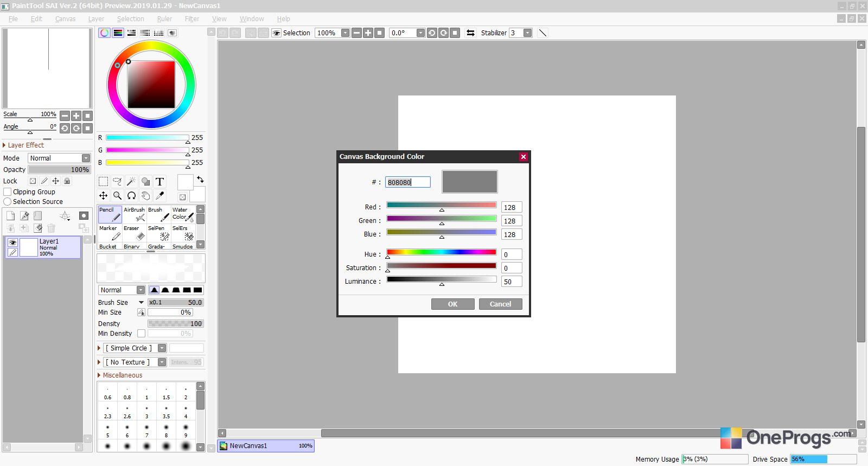The image size is (868, 466).
Task: Select the AirBrush tool
Action: pos(135,214)
